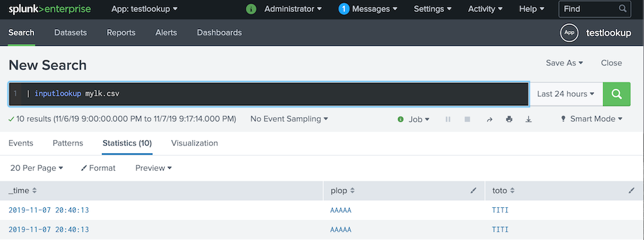Click second row 2019-11-07 20:40:13 value
Screen dimensions: 644x240
(49, 230)
